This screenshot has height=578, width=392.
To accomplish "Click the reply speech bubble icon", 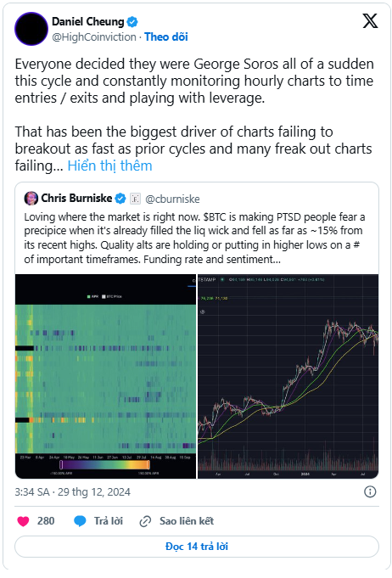I will 80,521.
